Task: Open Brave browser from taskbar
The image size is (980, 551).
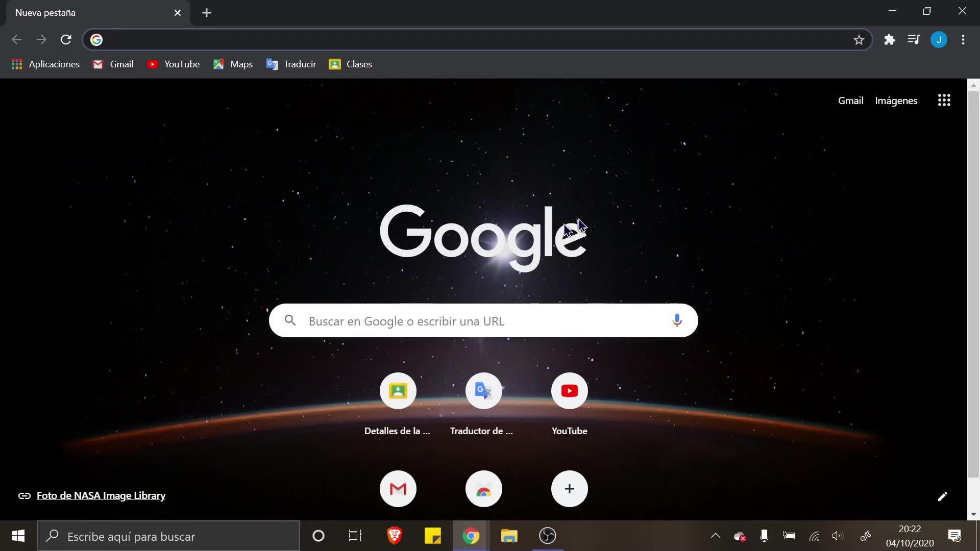Action: [394, 536]
